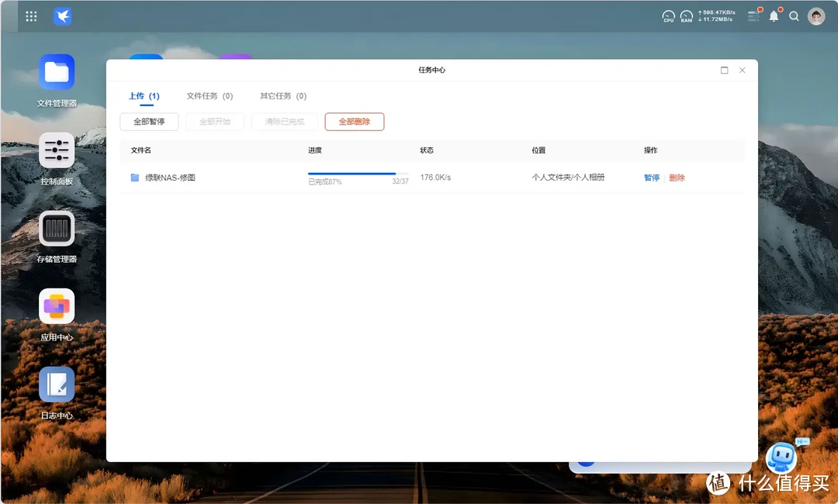The image size is (838, 504).
Task: Pause the 绿联NAS-修图 upload via 暂停 link
Action: point(651,177)
